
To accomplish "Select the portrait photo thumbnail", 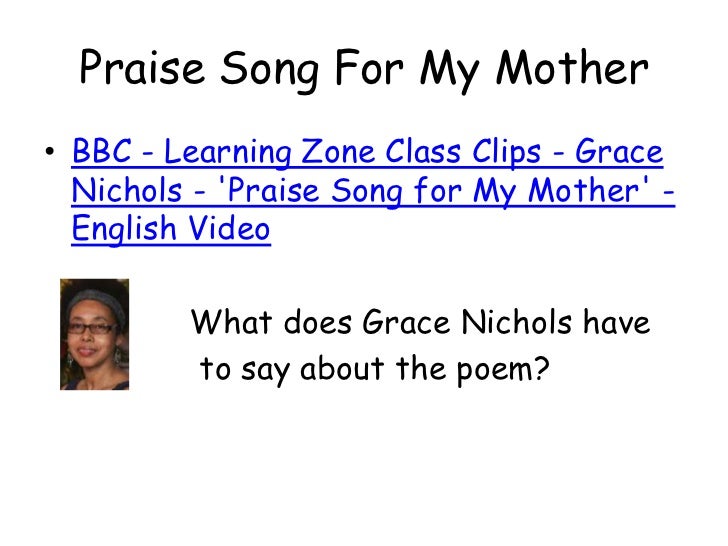I will (x=94, y=334).
